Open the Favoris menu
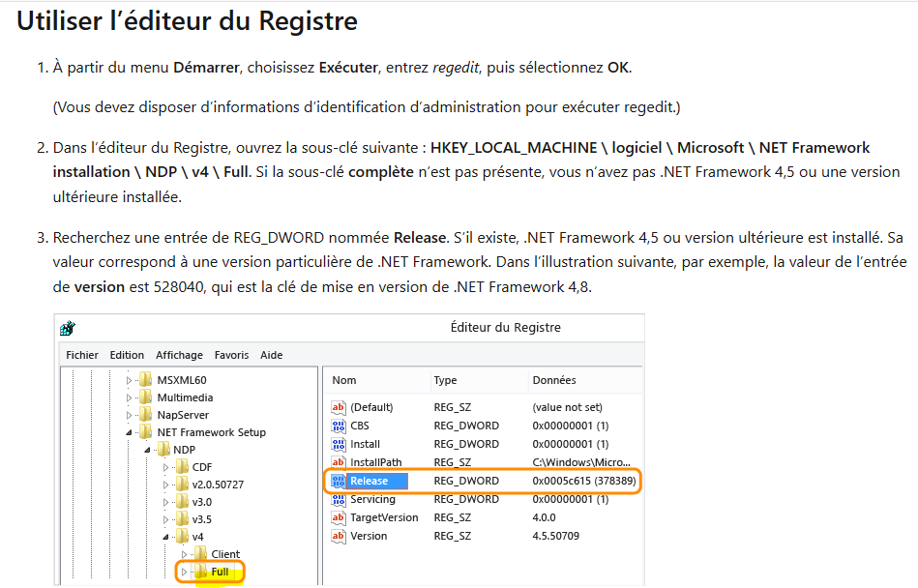The image size is (918, 588). pos(231,355)
